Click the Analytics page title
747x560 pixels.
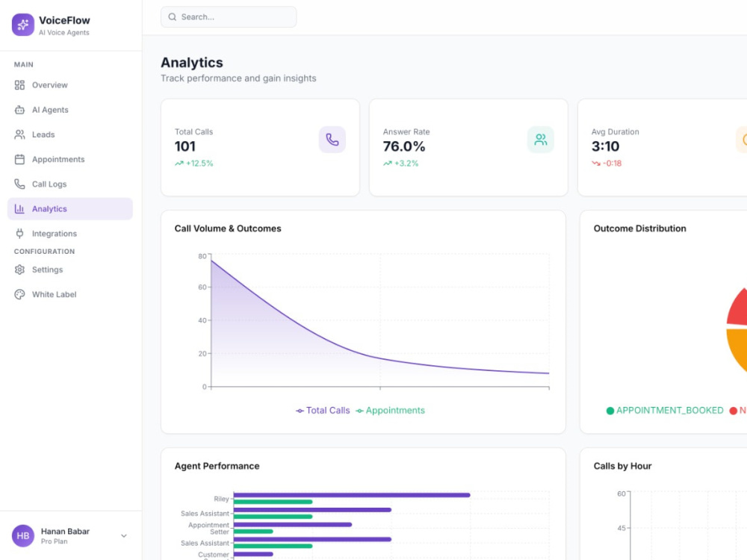coord(192,63)
